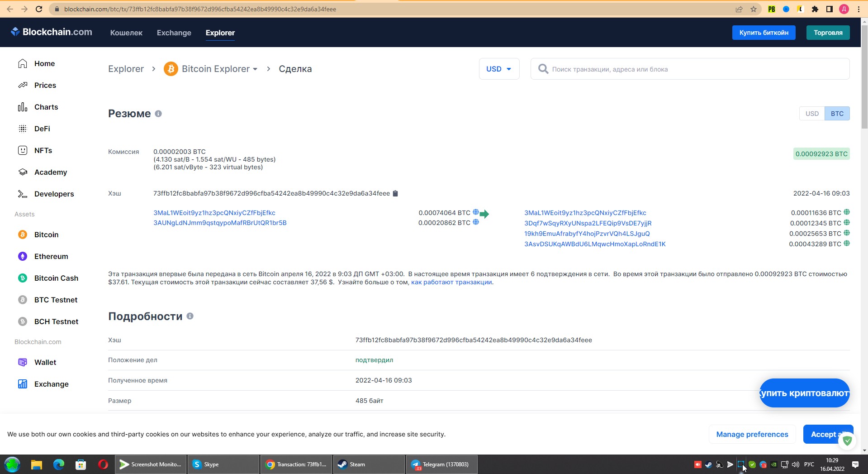Open Telegram from the taskbar
Screen dimensions: 868x474
click(x=442, y=464)
